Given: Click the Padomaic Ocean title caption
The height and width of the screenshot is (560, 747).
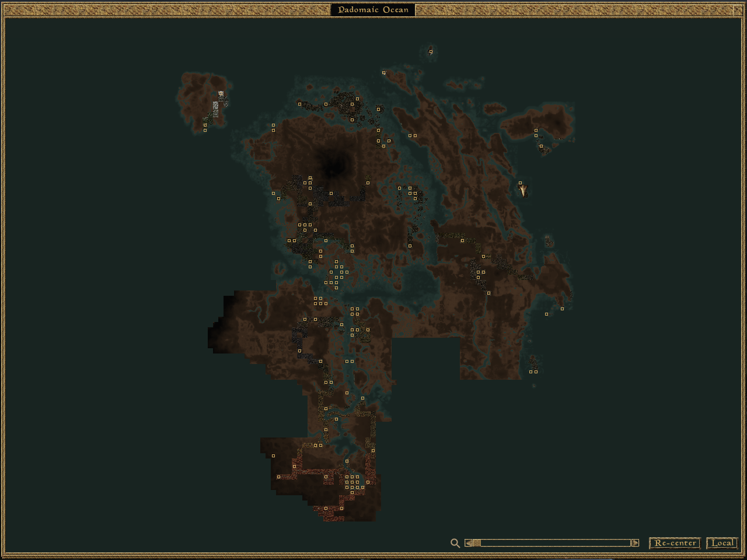Looking at the screenshot, I should [x=373, y=9].
